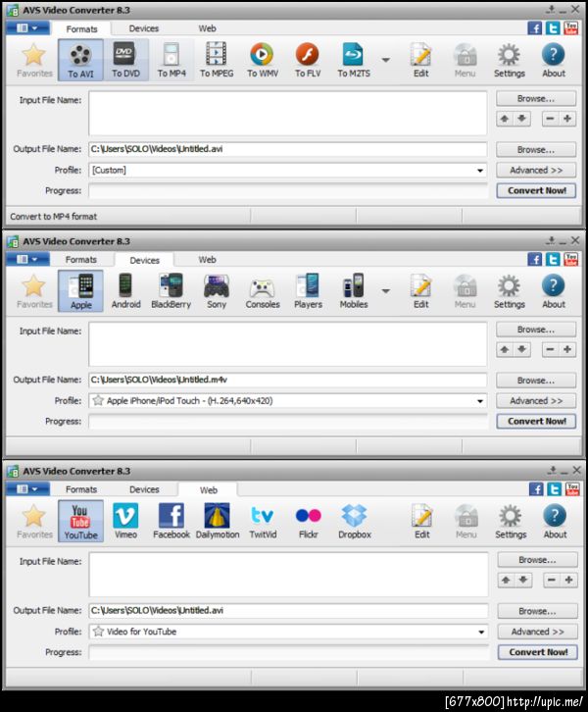Click the progress bar in the top window
Image resolution: width=588 pixels, height=712 pixels.
288,190
